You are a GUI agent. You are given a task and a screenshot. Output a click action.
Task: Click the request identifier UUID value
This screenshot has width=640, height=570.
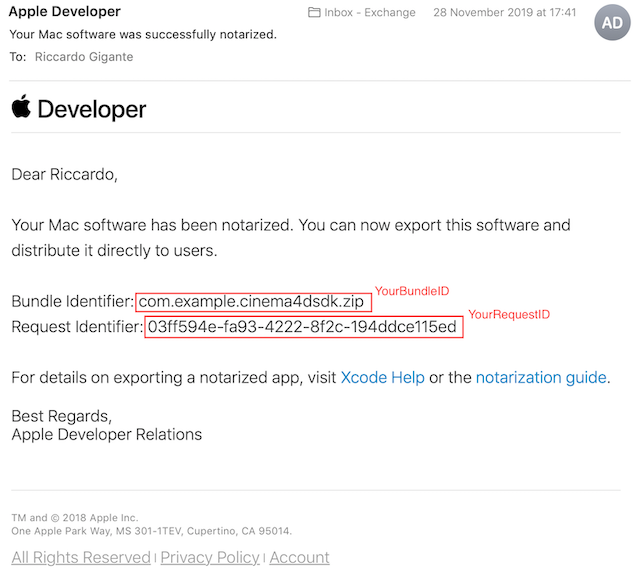302,327
